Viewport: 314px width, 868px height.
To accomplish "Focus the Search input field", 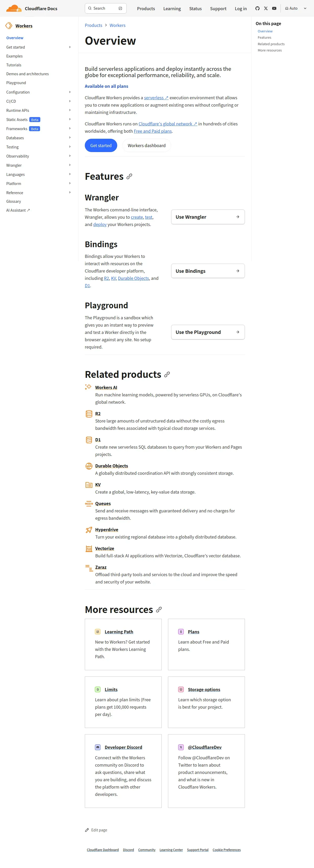I will pyautogui.click(x=105, y=8).
